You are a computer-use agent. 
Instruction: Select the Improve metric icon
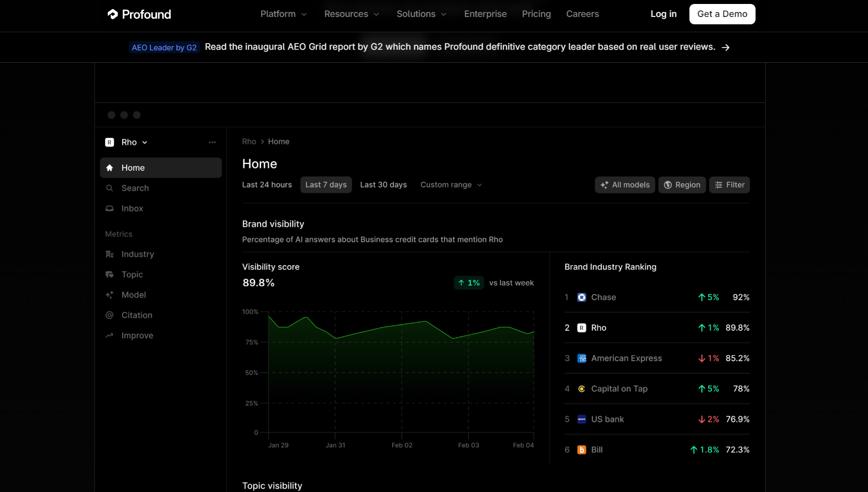(x=110, y=335)
